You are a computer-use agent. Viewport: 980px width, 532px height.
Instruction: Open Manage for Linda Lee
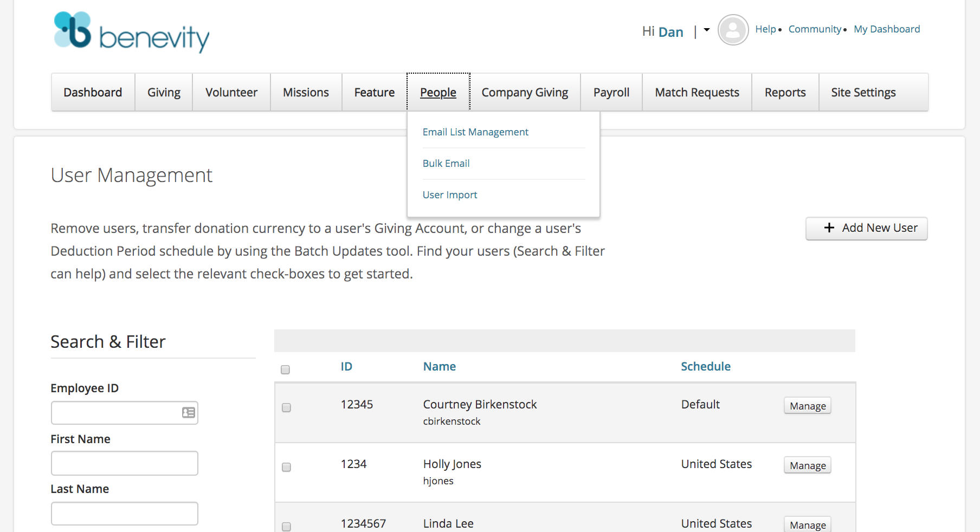click(807, 524)
